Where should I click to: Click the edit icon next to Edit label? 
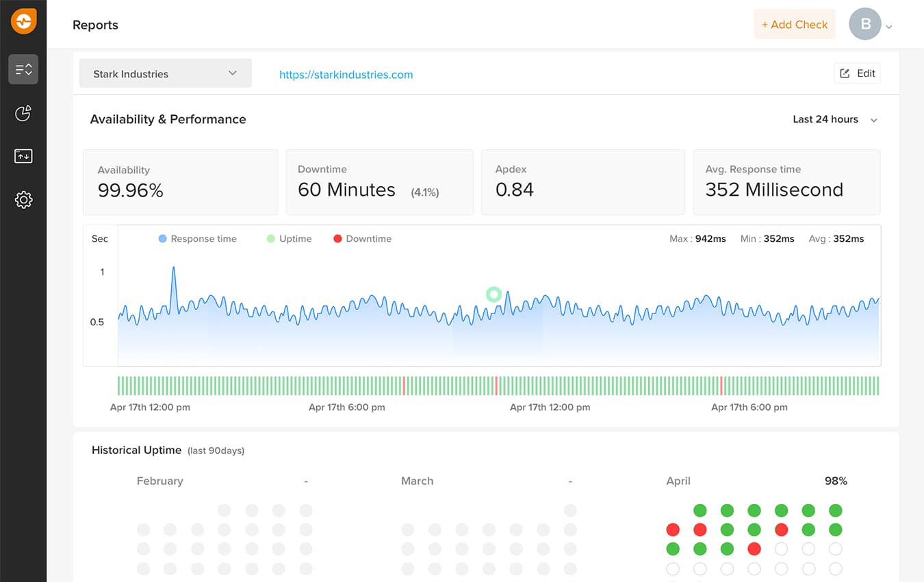pos(843,73)
